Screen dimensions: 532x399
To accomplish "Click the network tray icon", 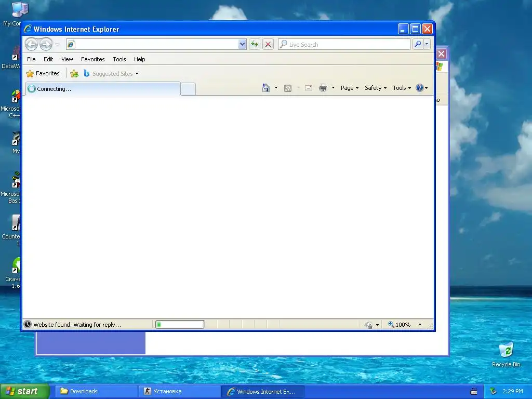I will pyautogui.click(x=494, y=391).
